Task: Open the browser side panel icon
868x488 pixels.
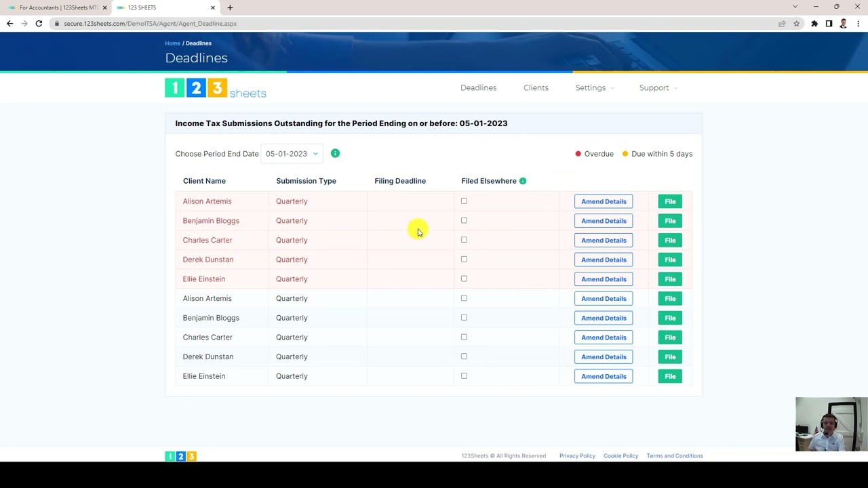Action: 829,24
